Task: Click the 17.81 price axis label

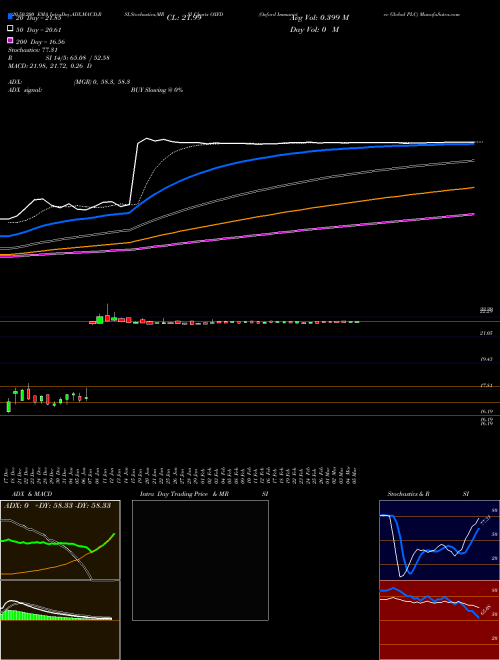Action: [486, 385]
